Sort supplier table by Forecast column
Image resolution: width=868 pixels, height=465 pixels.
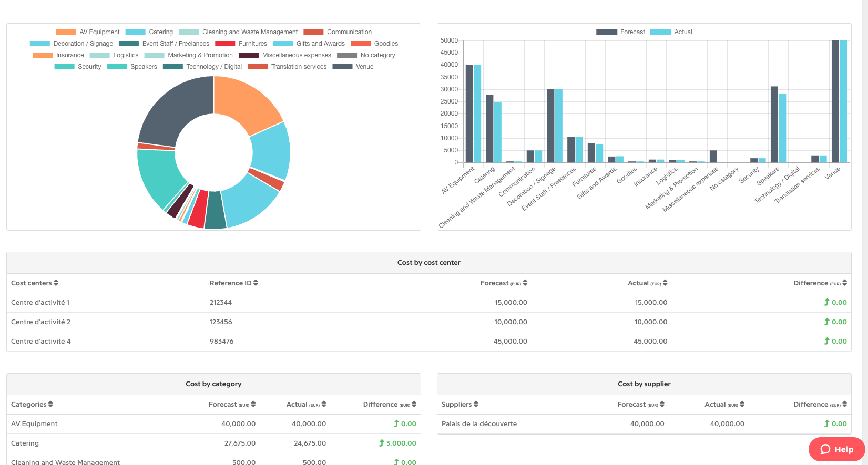click(x=662, y=404)
